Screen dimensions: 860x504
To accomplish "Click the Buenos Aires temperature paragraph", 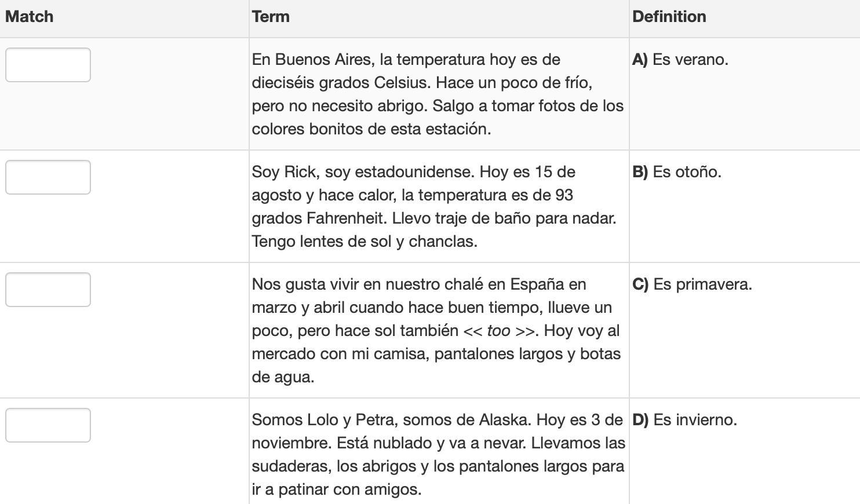I will click(438, 94).
